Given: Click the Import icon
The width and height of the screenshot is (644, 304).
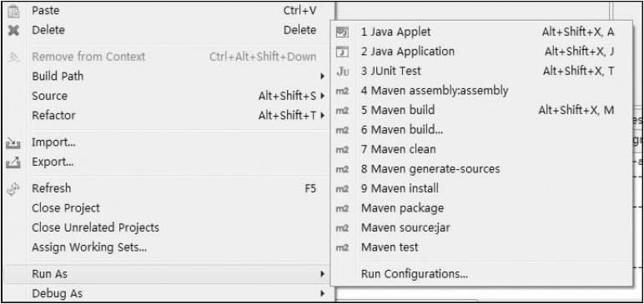Looking at the screenshot, I should [13, 142].
